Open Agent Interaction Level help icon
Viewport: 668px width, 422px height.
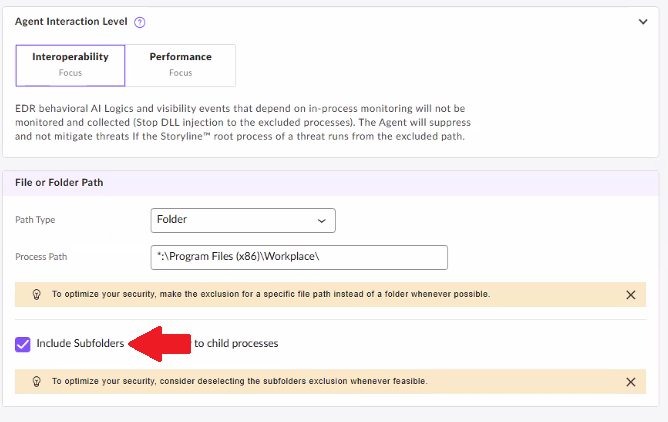139,22
